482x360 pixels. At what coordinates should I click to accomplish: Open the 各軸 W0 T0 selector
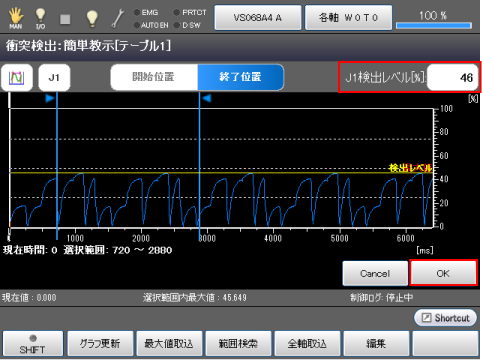tap(348, 18)
